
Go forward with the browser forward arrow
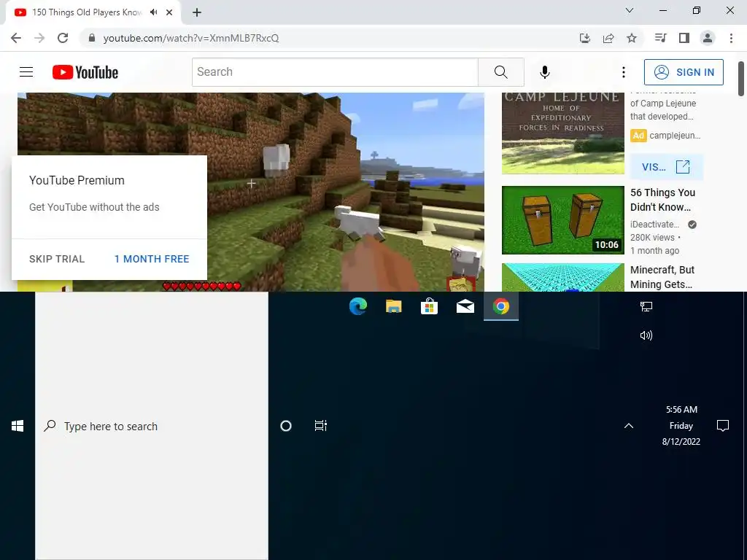(39, 38)
